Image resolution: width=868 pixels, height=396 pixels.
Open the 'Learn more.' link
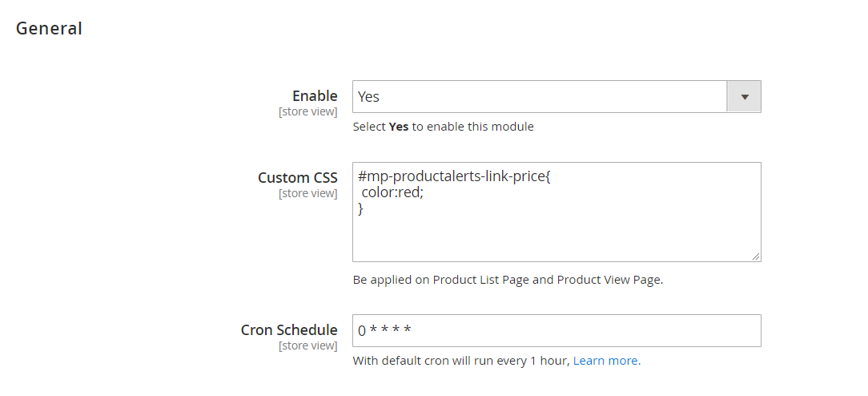point(607,361)
